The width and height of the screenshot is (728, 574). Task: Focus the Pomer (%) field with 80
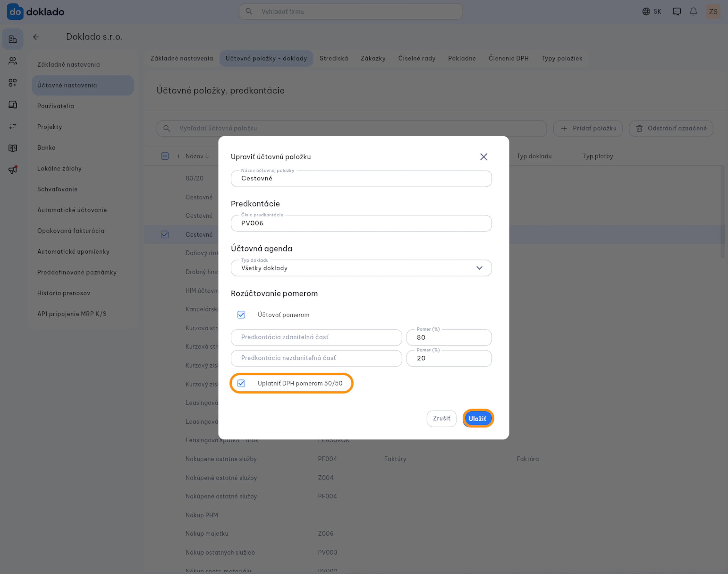click(449, 337)
